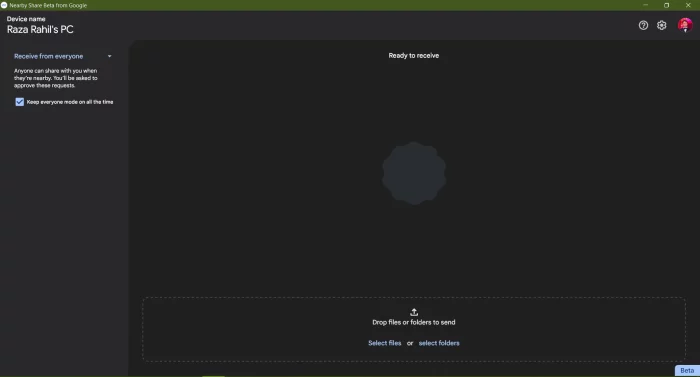Toggle Keep everyone mode on all the time
The image size is (700, 377).
(x=20, y=102)
